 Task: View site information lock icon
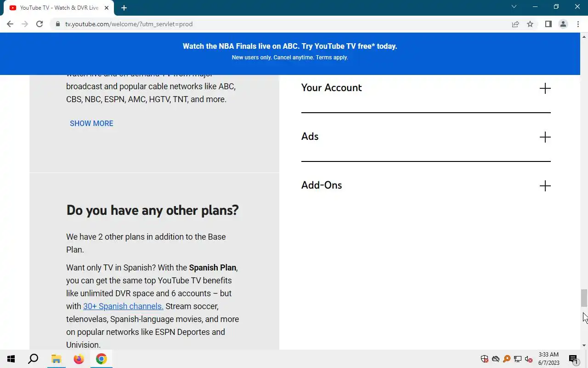(58, 24)
